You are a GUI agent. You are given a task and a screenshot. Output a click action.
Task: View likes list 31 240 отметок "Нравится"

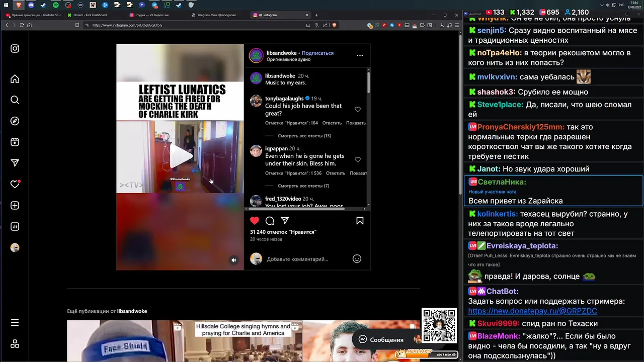(283, 232)
